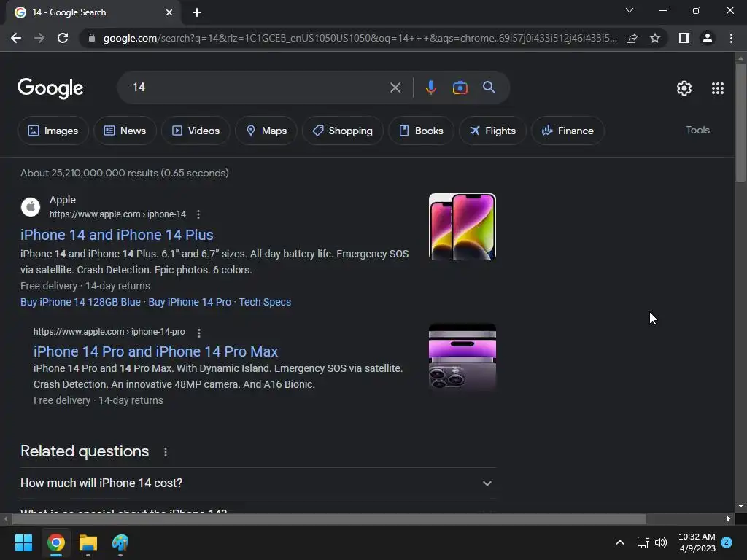747x560 pixels.
Task: Open Windows Start menu
Action: pos(23,542)
